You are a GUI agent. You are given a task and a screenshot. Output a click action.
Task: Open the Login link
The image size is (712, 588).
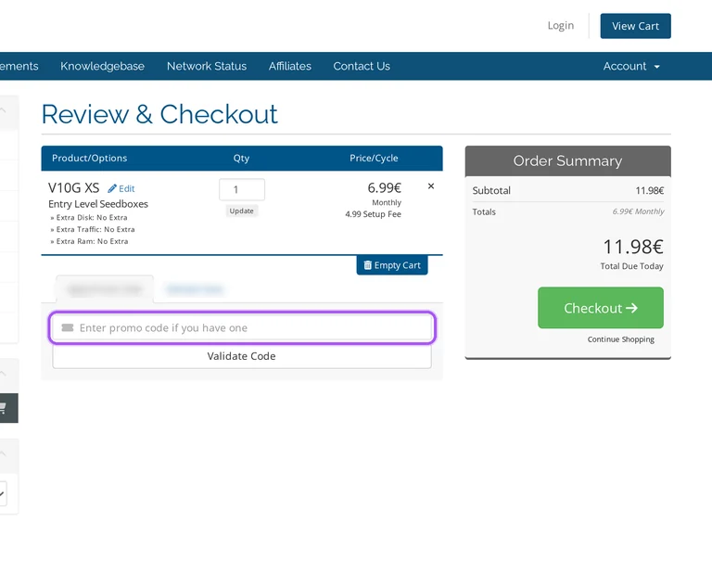(560, 26)
